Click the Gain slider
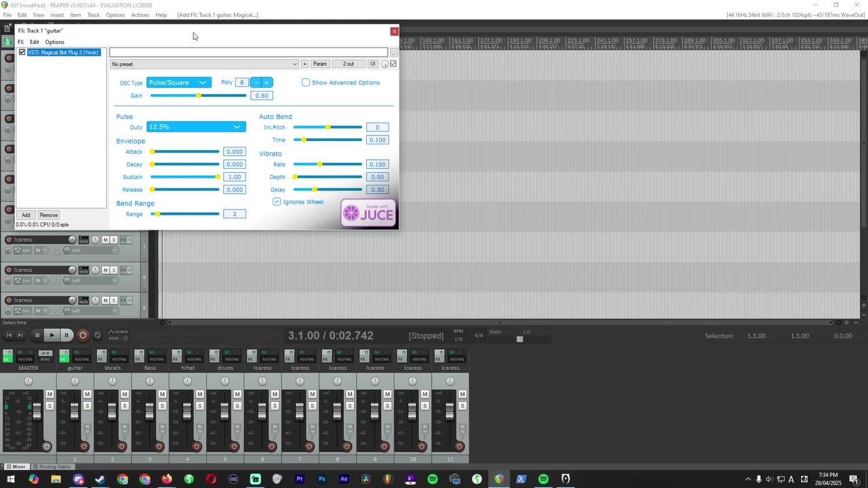 point(198,96)
